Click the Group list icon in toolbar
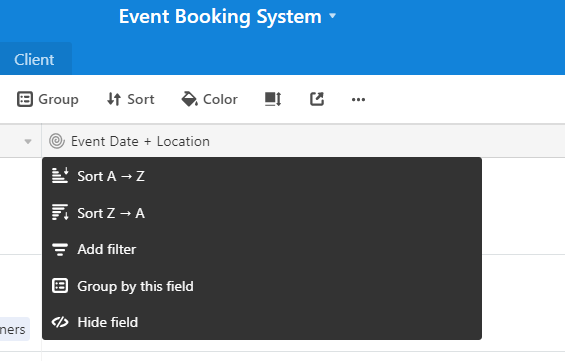Screen dimensions: 565x361 [x=25, y=99]
